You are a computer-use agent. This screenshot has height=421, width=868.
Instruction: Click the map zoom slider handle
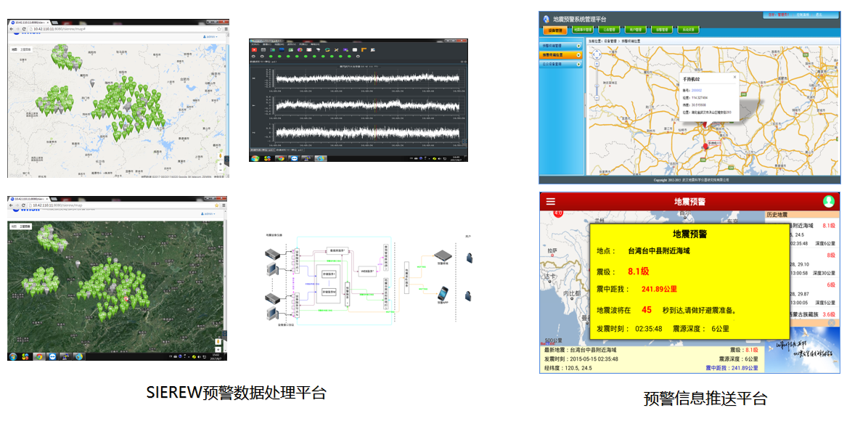[597, 87]
